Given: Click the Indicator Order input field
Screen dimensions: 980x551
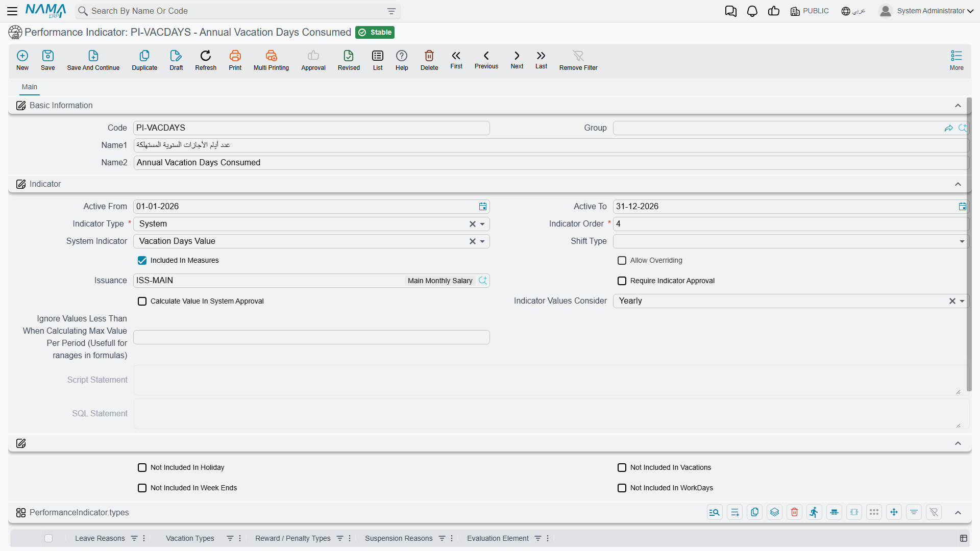Looking at the screenshot, I should (x=791, y=224).
